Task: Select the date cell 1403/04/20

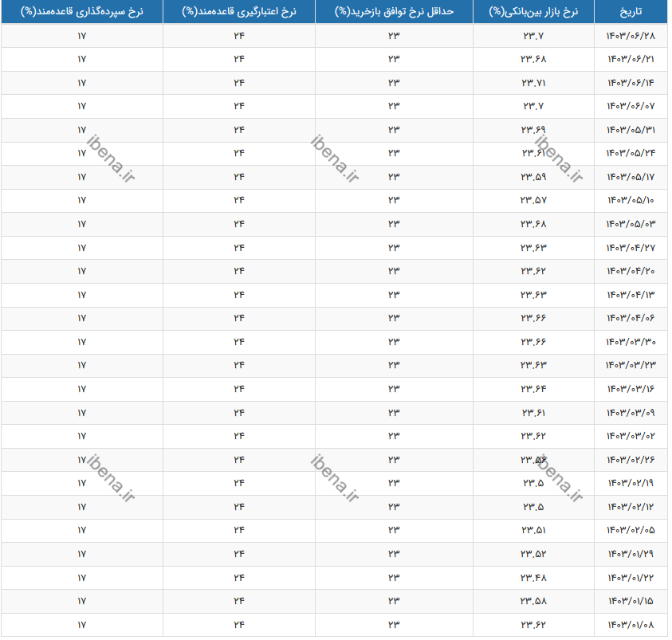Action: (x=631, y=272)
